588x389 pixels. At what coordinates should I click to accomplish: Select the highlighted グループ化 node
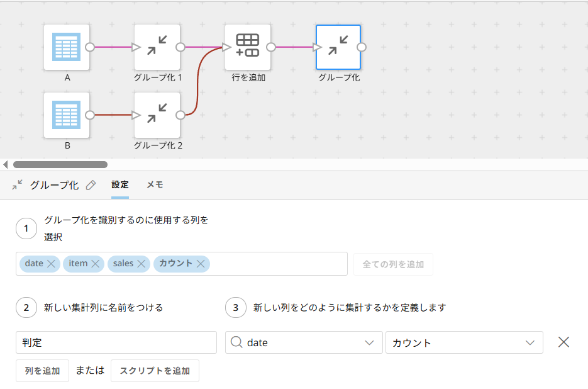(x=338, y=47)
